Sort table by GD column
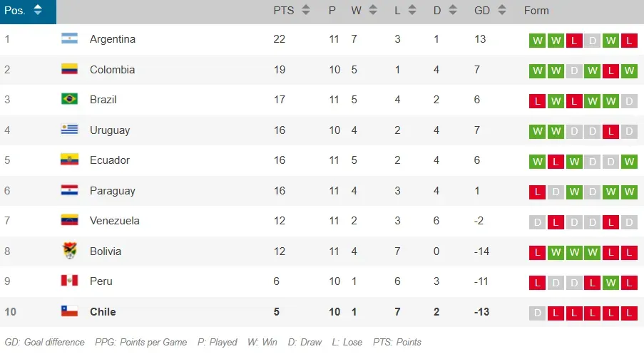The width and height of the screenshot is (644, 354). [490, 11]
